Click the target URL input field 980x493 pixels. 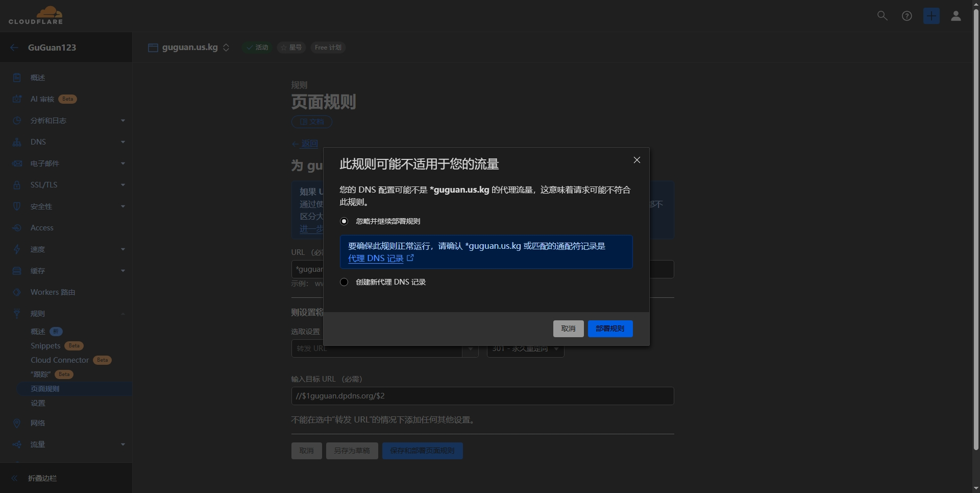[482, 396]
